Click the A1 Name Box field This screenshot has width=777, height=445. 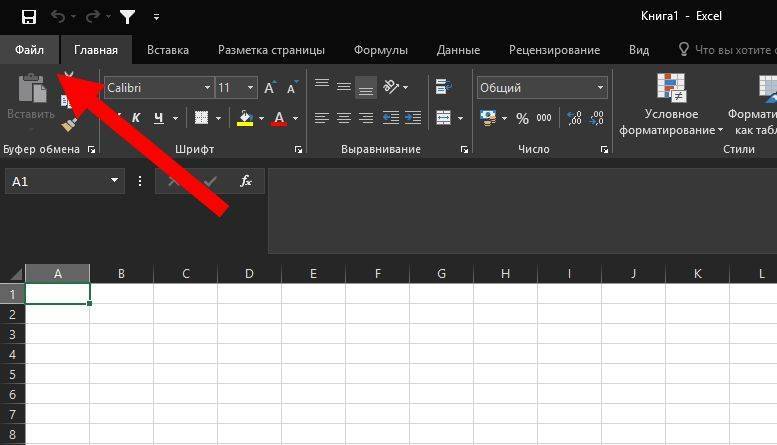click(x=58, y=181)
